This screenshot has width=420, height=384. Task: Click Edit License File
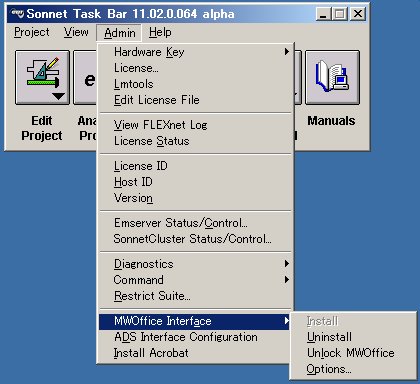[x=195, y=100]
